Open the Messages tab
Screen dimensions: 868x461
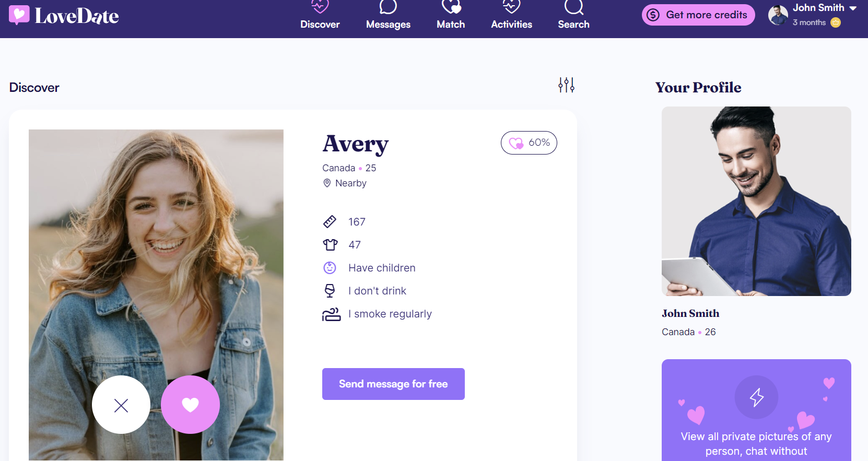388,16
